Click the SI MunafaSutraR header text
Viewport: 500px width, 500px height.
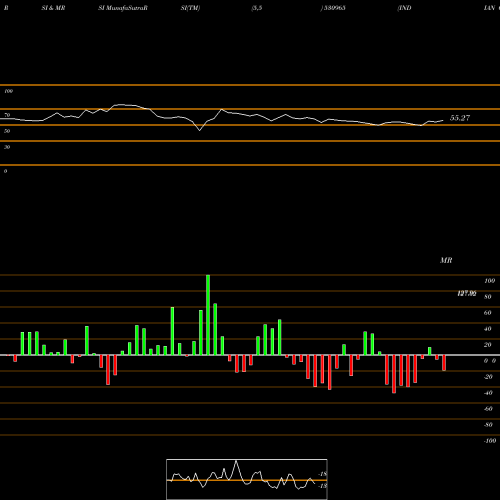(x=123, y=8)
